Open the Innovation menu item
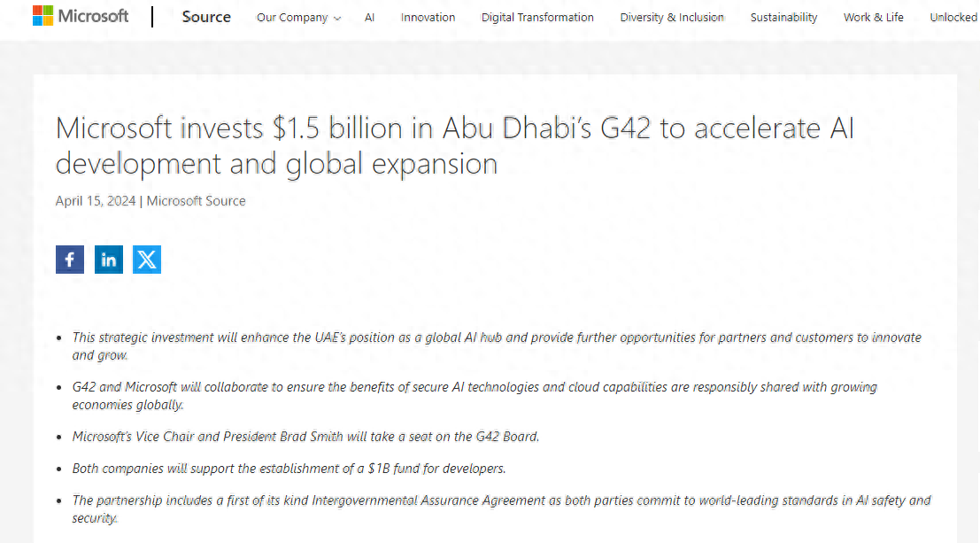 coord(428,18)
